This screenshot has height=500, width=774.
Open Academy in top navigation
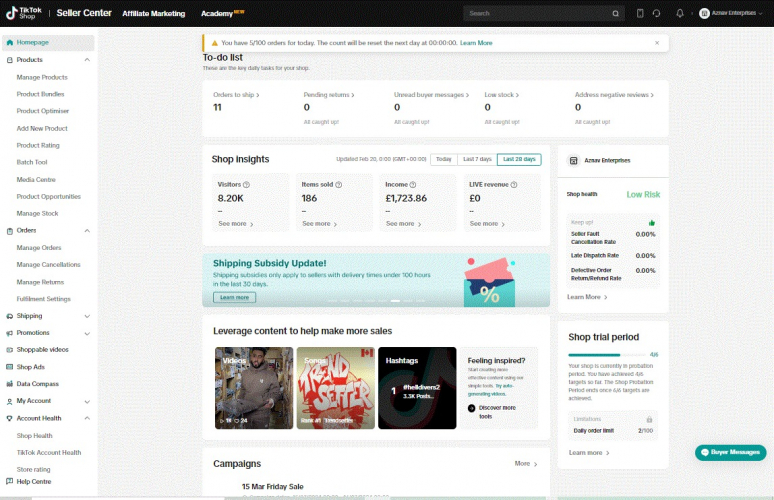coord(217,13)
